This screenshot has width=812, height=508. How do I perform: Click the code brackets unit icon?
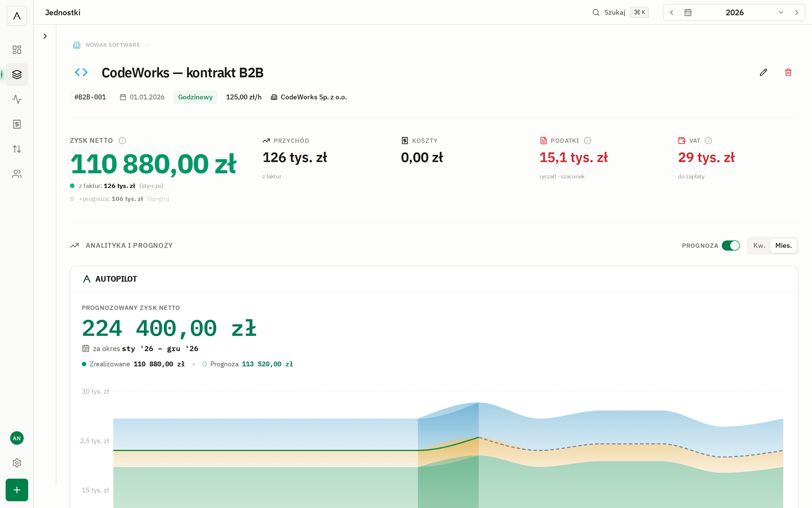click(x=81, y=72)
